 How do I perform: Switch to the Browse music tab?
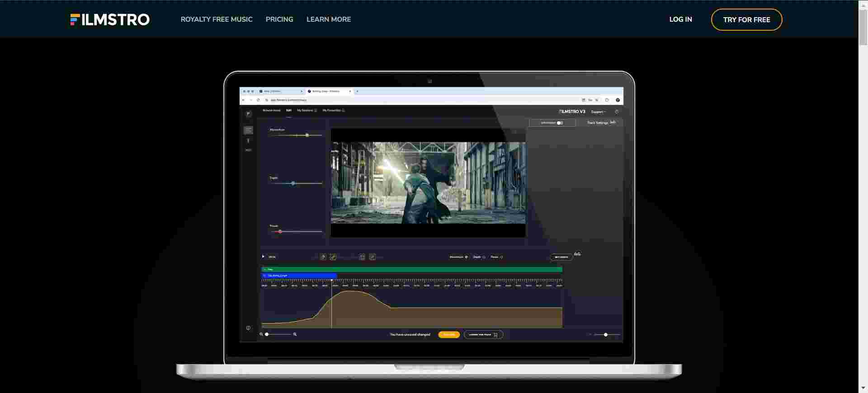click(271, 110)
